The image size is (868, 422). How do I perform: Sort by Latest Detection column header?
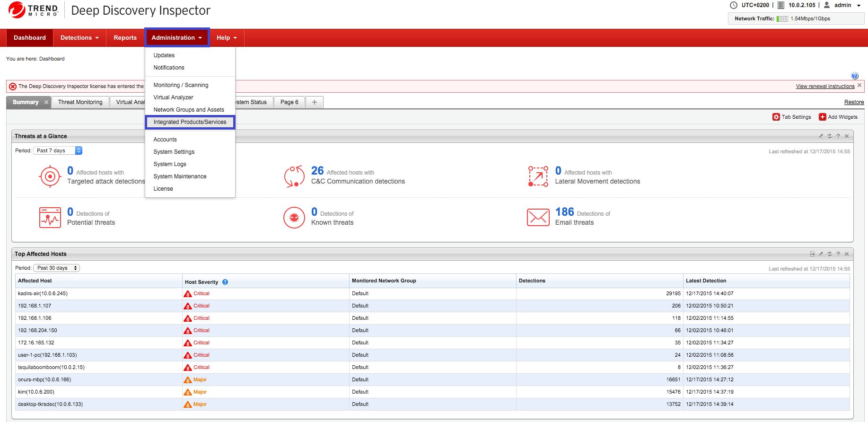[766, 281]
